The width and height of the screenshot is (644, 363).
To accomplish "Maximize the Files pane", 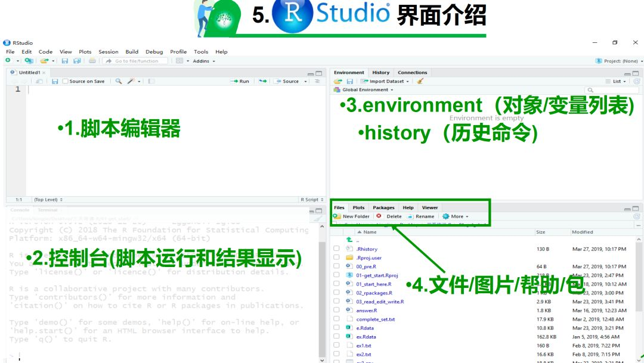I will (636, 209).
